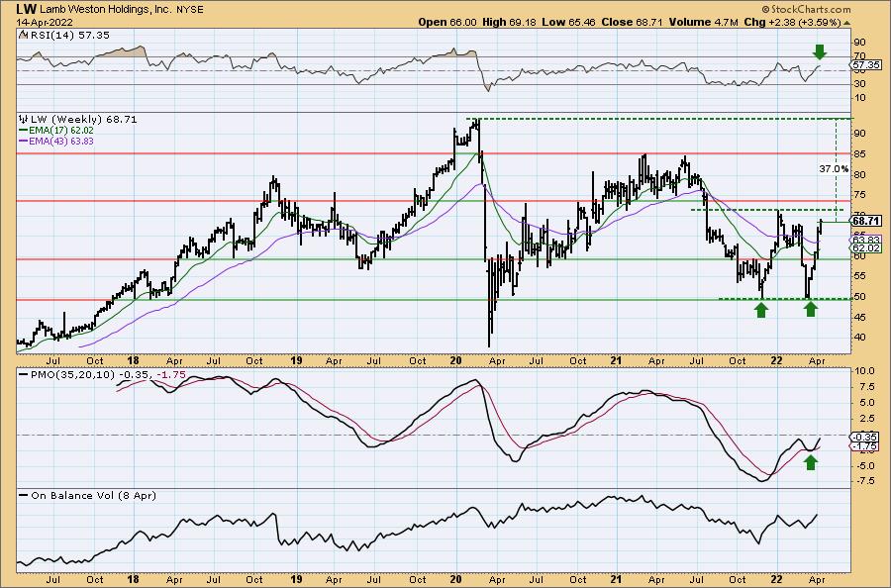This screenshot has width=891, height=588.
Task: Click the 85 mark on the price scale
Action: (x=859, y=154)
